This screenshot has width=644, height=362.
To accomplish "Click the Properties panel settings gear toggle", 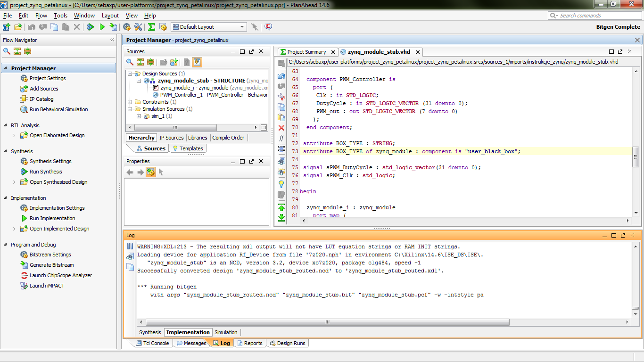I will [150, 172].
